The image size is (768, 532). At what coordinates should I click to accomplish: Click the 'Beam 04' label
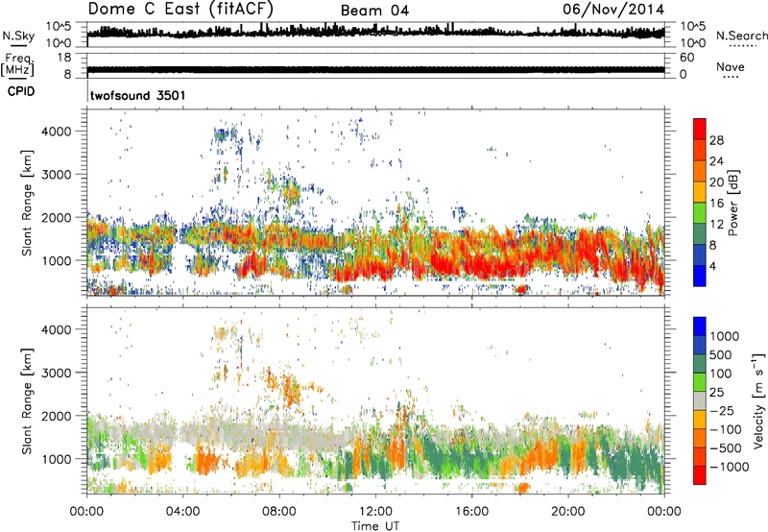click(x=374, y=11)
